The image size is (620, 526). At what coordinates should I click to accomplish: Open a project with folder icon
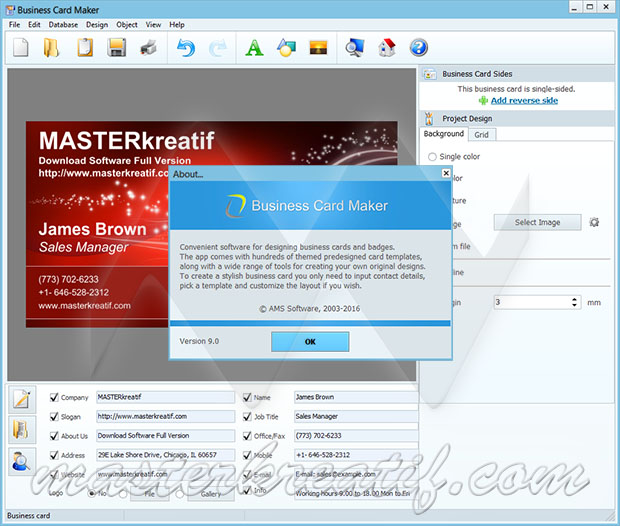click(x=51, y=48)
